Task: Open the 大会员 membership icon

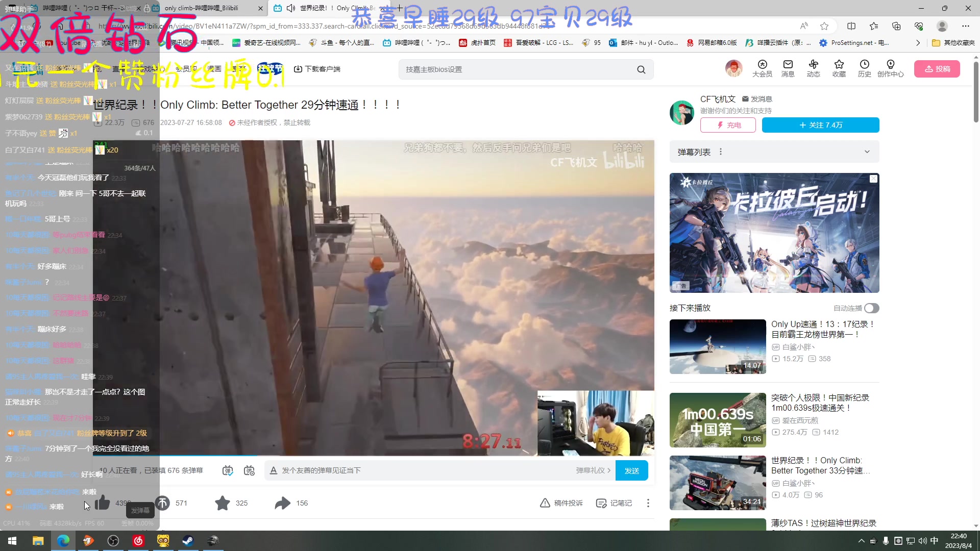Action: [762, 68]
